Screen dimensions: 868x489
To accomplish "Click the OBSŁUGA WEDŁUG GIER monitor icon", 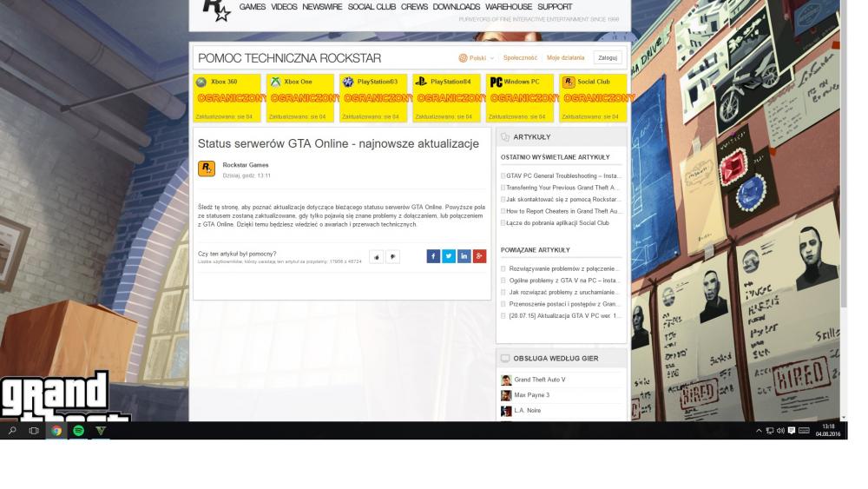I will 505,359.
